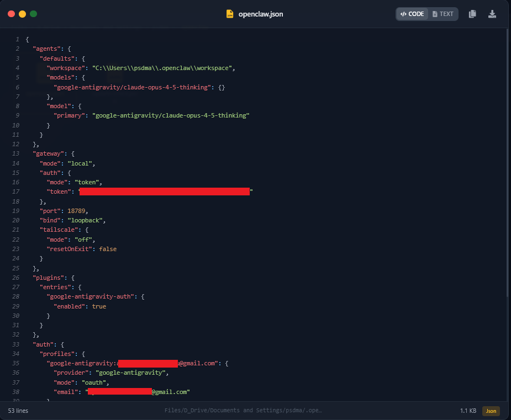This screenshot has height=420, width=511.
Task: Click the false value of resetOnExit
Action: [x=107, y=249]
